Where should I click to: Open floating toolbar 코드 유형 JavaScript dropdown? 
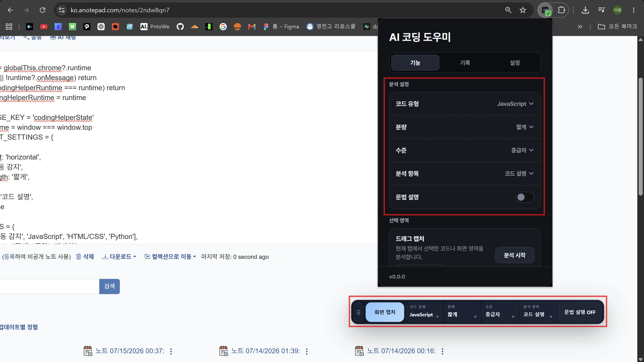click(424, 312)
